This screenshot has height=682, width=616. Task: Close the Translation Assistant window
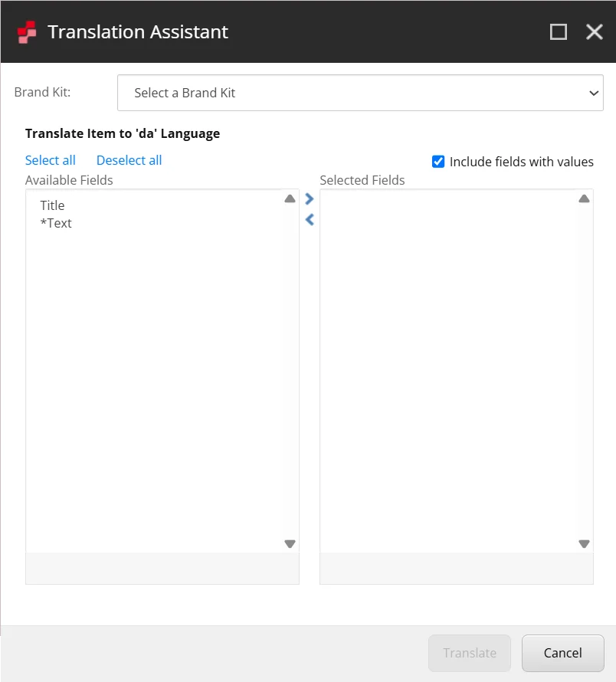(595, 32)
